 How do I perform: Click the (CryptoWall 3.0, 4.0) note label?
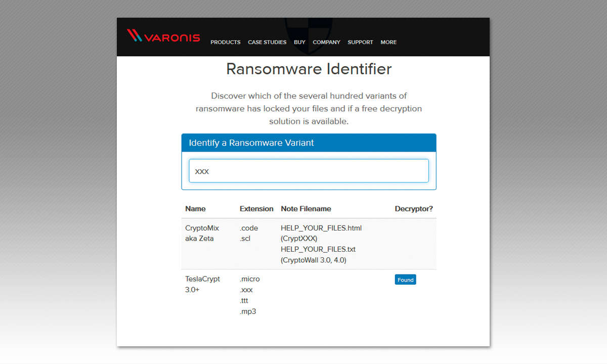[314, 260]
